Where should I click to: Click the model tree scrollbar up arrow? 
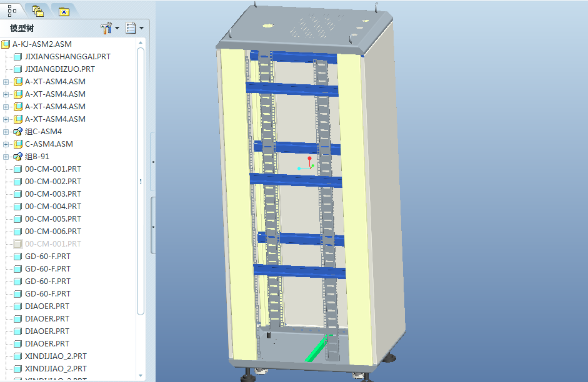pyautogui.click(x=141, y=42)
